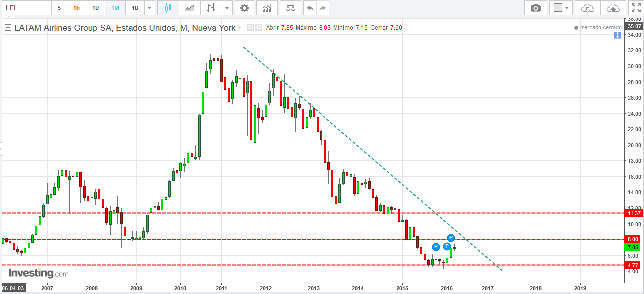Click the blue scale toggle beside 34.00
Screen dimensions: 644x294
pos(618,35)
